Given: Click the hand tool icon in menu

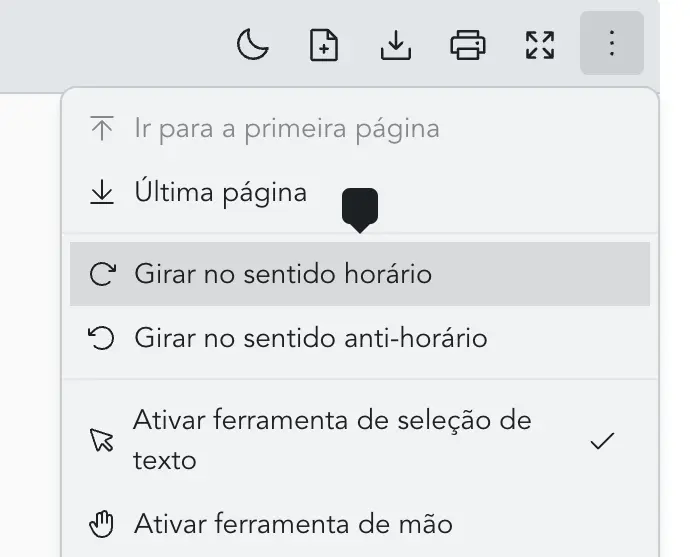Looking at the screenshot, I should (x=102, y=523).
